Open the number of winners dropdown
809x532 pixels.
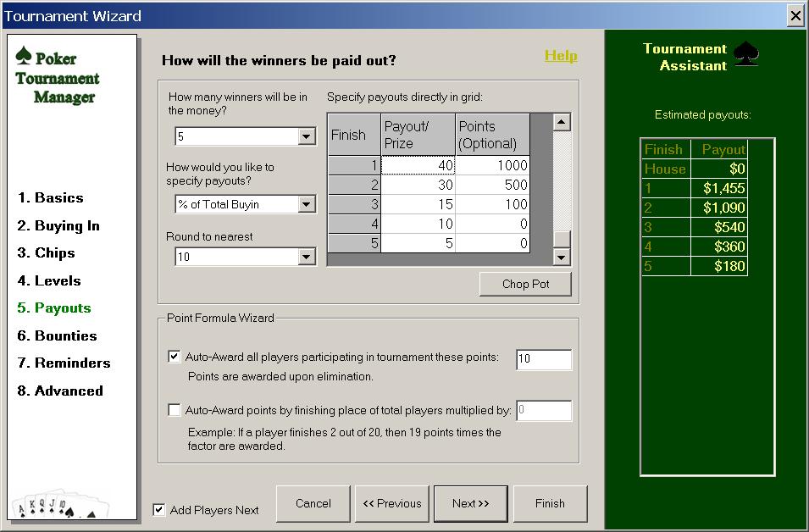[306, 136]
